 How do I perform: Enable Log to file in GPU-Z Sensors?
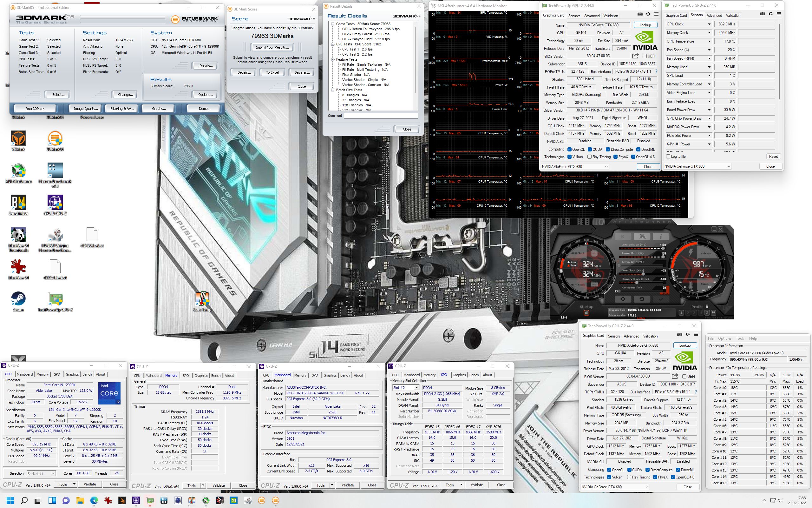tap(668, 157)
